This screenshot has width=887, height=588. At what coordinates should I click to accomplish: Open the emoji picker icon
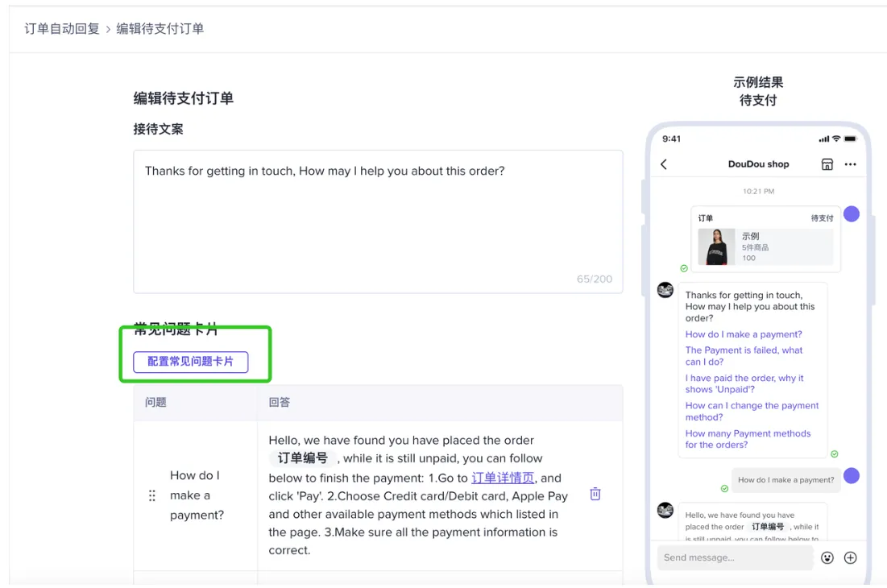pyautogui.click(x=827, y=558)
